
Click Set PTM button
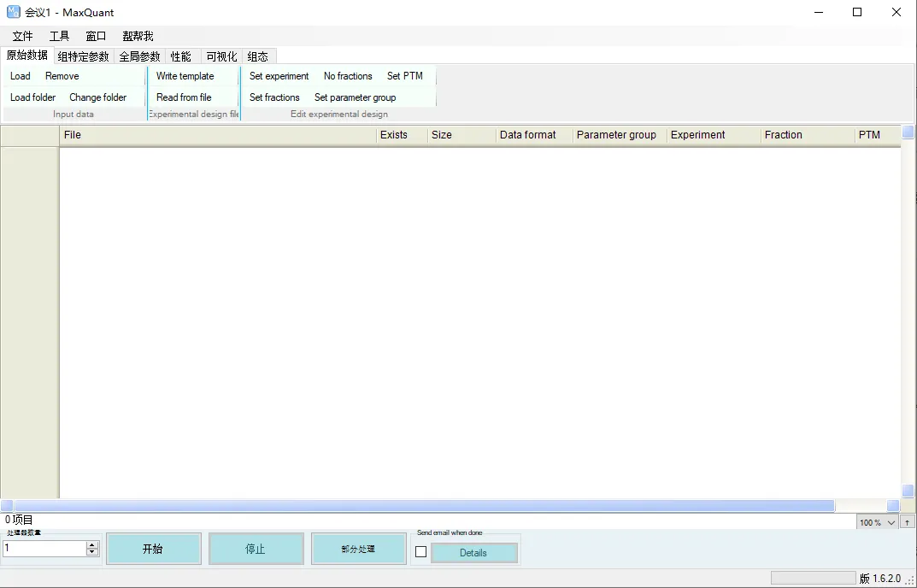[x=405, y=76]
